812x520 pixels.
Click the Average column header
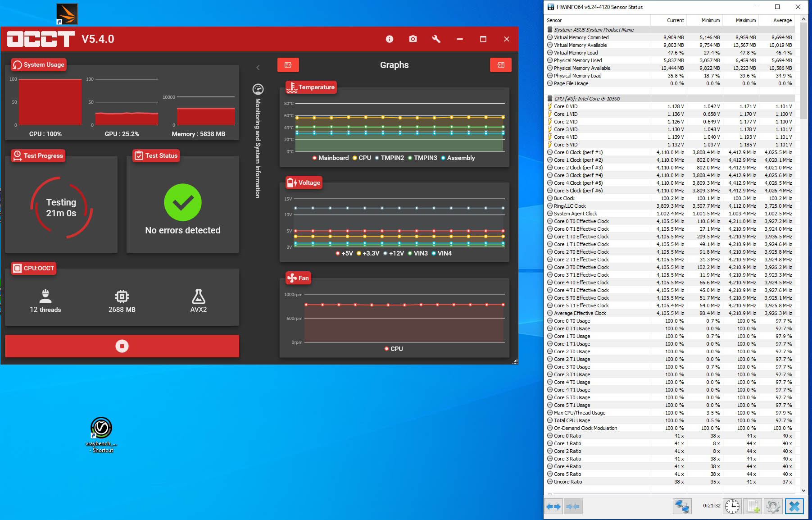pyautogui.click(x=777, y=20)
